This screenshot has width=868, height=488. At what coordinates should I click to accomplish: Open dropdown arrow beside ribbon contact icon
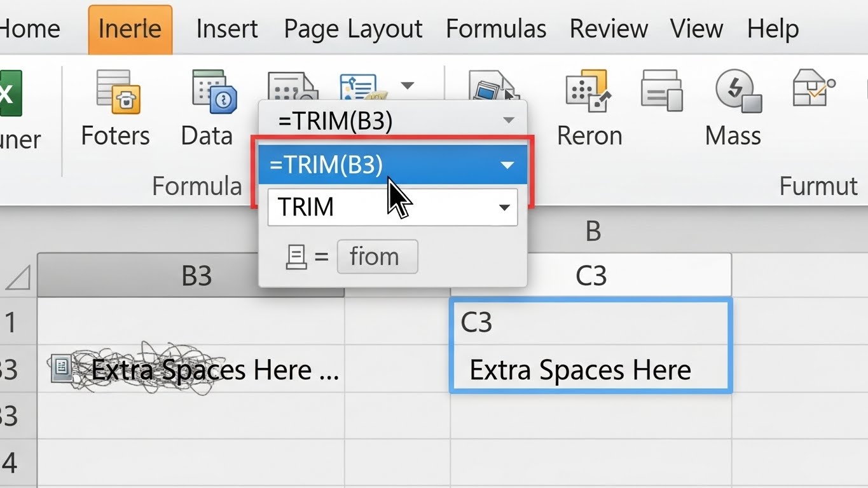(407, 86)
